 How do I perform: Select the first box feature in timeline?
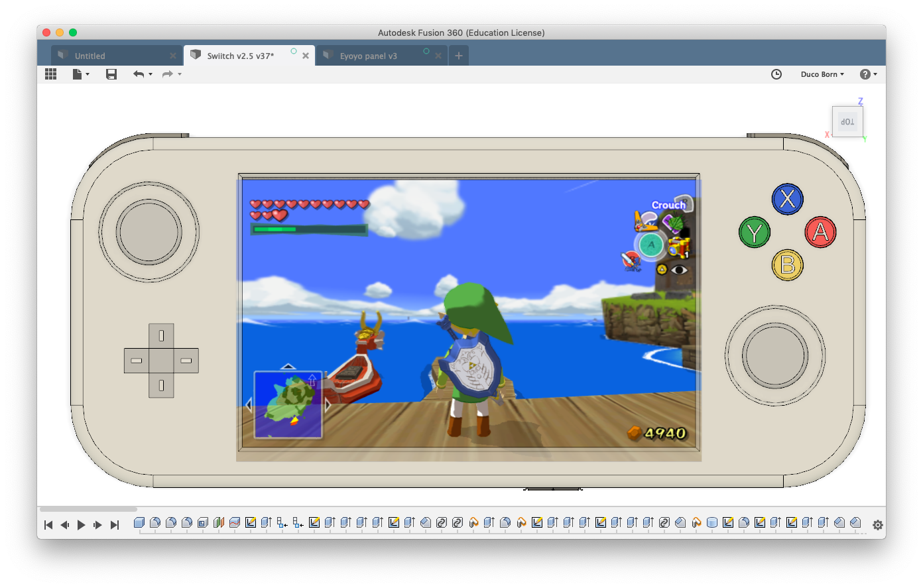pyautogui.click(x=139, y=522)
